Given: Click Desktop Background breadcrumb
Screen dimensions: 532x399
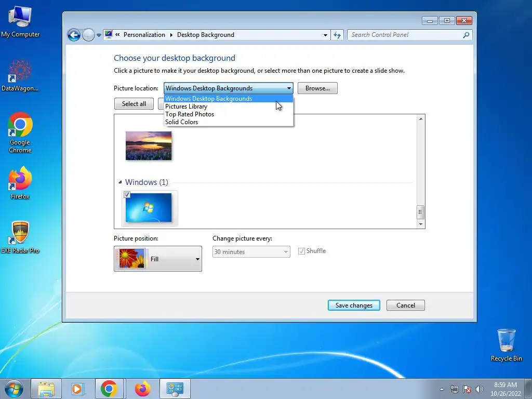Looking at the screenshot, I should click(206, 35).
